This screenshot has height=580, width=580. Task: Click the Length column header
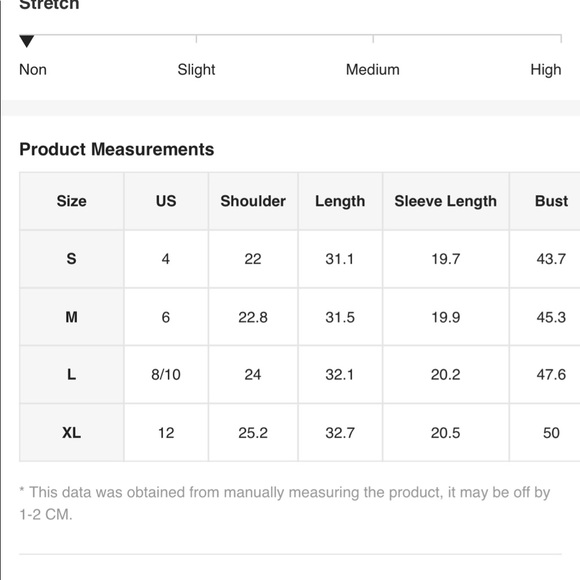(x=340, y=201)
